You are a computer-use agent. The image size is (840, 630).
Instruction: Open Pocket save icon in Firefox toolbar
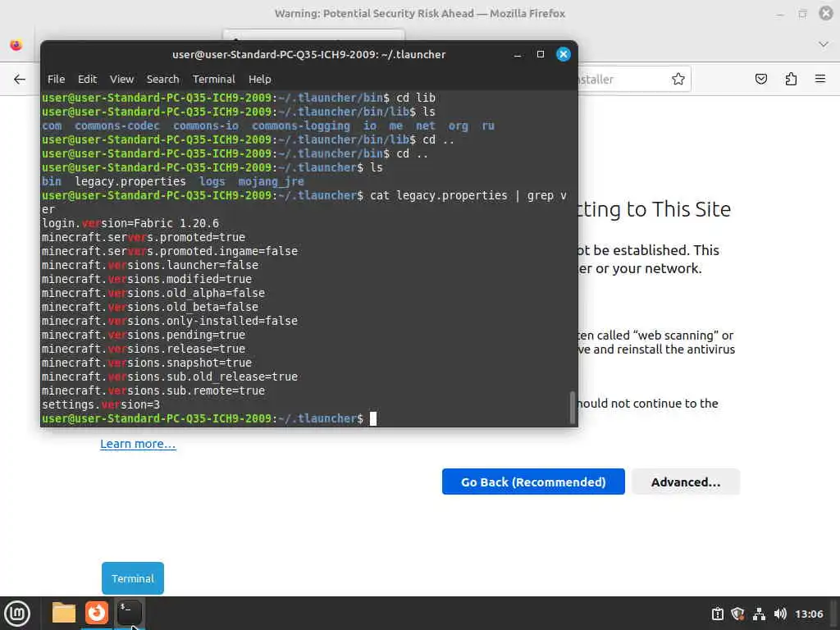click(760, 80)
